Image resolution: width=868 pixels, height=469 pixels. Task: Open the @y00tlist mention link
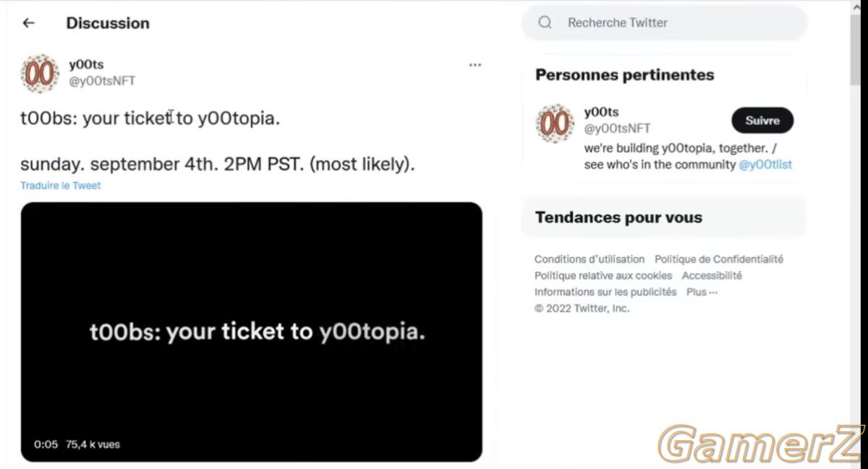[x=765, y=164]
